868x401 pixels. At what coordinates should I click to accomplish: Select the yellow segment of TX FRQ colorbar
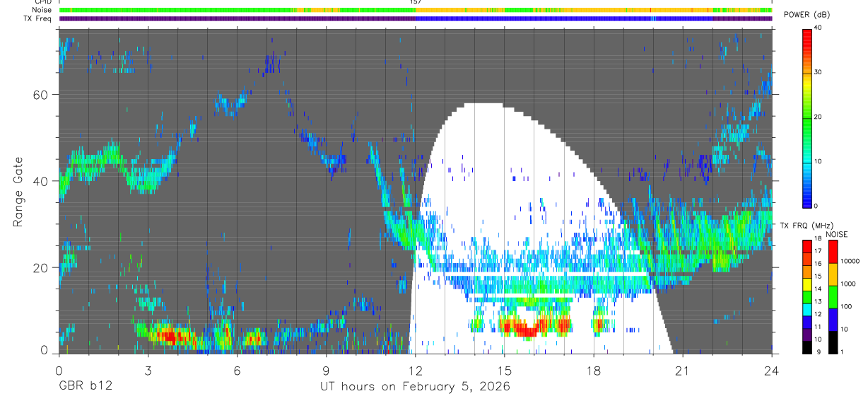click(x=807, y=284)
